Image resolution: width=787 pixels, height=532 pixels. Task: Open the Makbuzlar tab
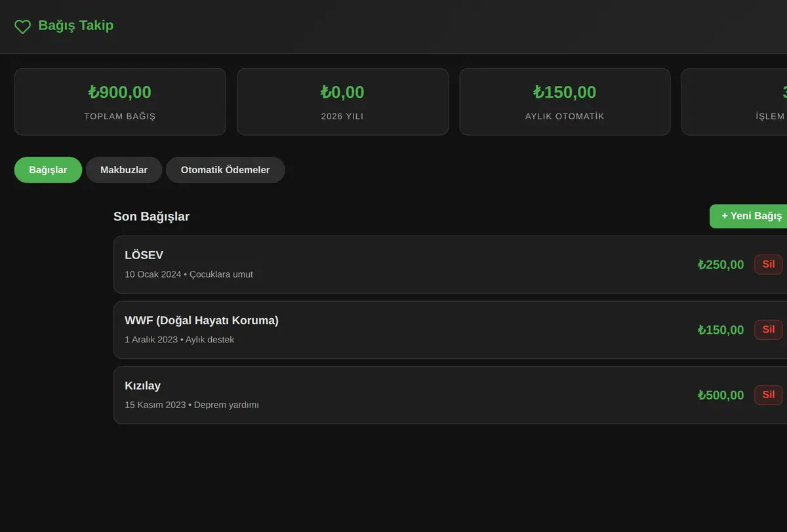click(124, 170)
